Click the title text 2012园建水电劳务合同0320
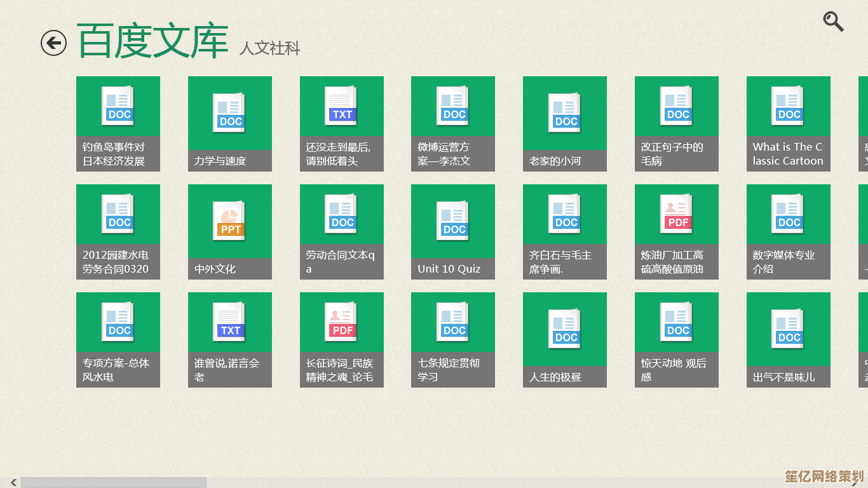This screenshot has width=868, height=488. tap(116, 262)
